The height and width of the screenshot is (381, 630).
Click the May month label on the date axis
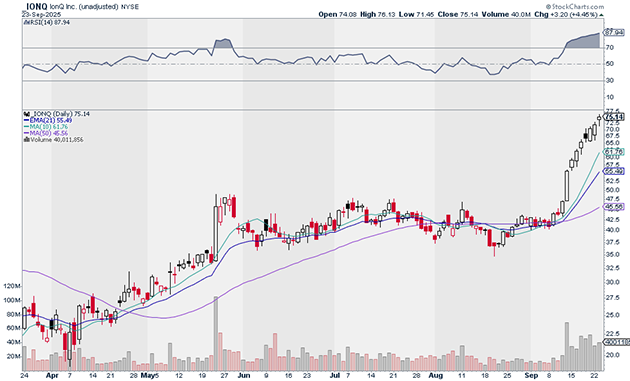[x=147, y=376]
